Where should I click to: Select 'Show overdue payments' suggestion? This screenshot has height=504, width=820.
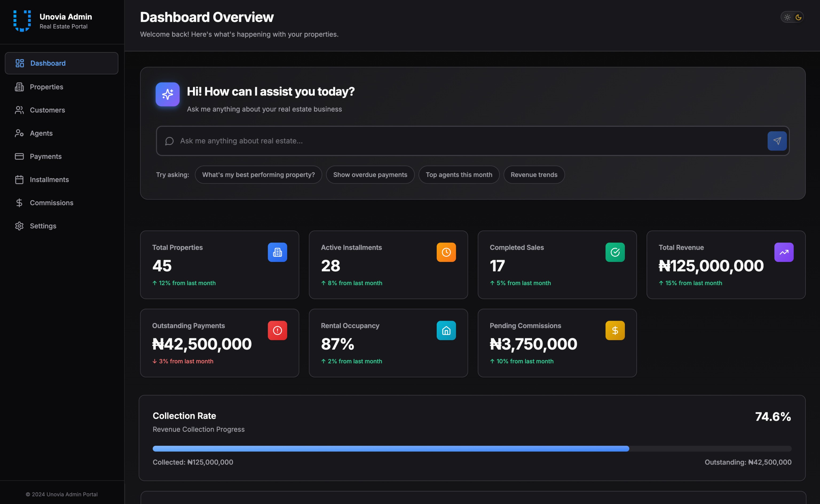click(x=370, y=175)
